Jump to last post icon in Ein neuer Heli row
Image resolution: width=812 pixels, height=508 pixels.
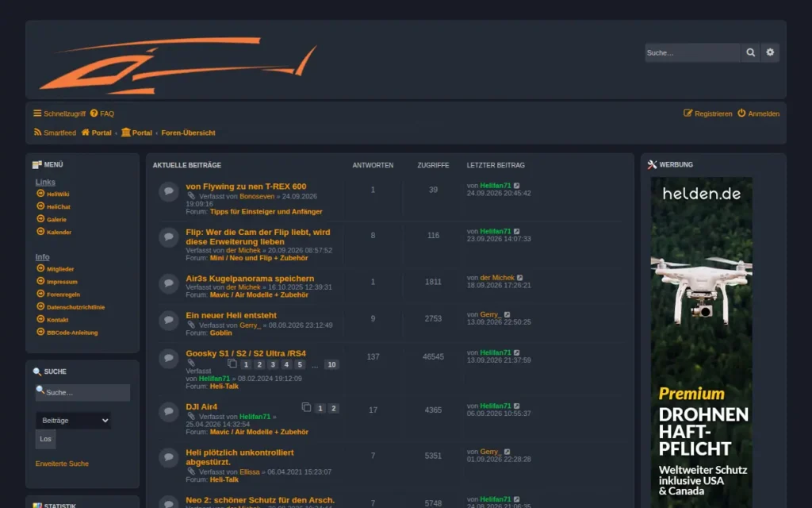(x=507, y=314)
